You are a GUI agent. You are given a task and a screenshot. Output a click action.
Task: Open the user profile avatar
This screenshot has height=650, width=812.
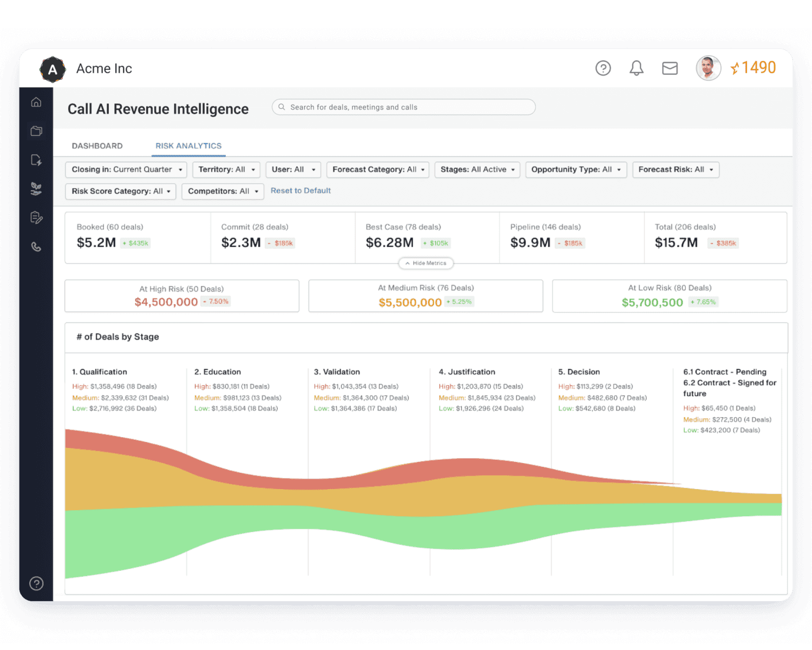708,68
